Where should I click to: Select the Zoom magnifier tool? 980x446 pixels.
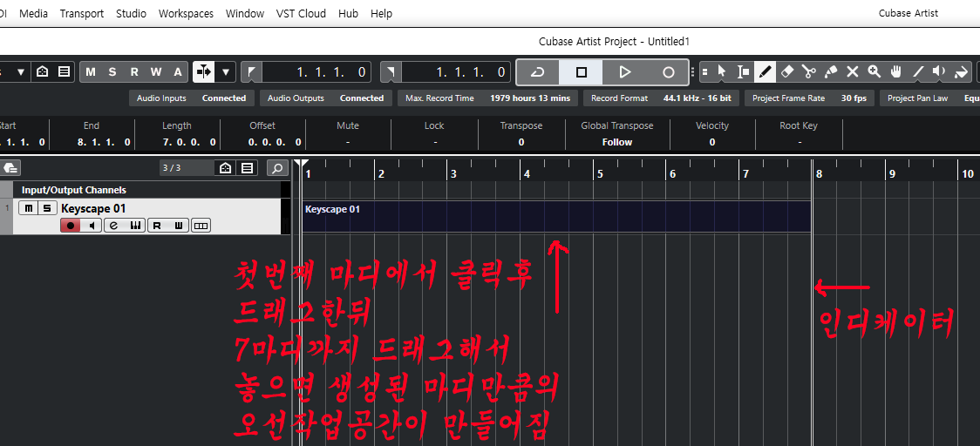[874, 71]
